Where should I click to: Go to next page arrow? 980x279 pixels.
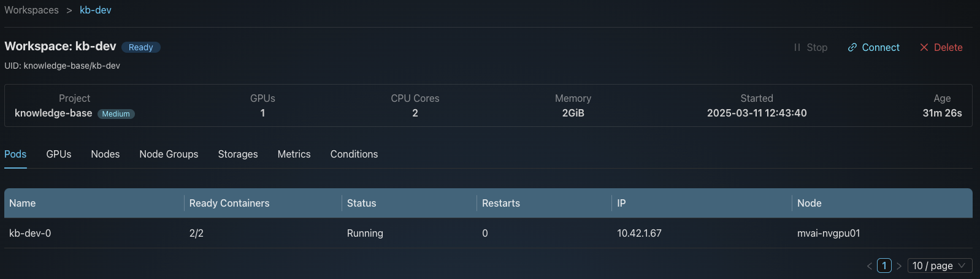[899, 266]
